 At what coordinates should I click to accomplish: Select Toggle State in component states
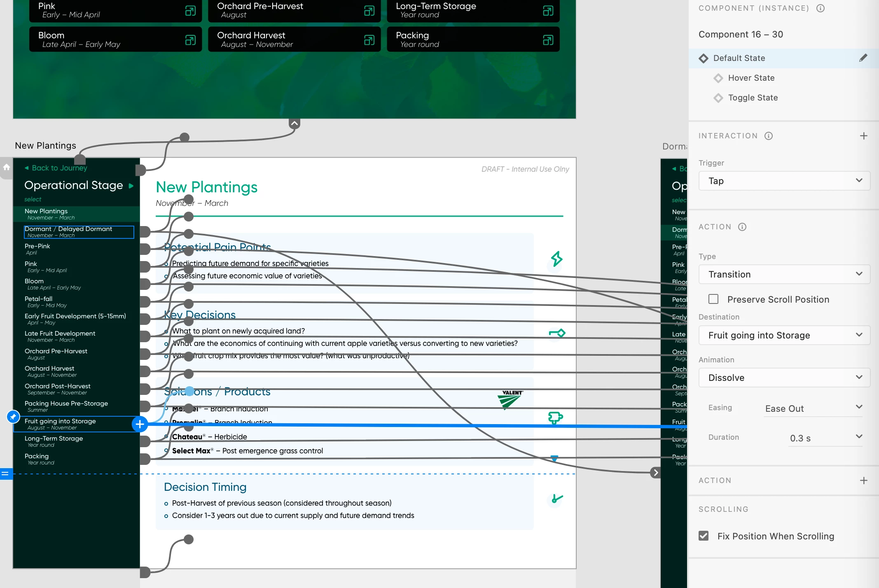pyautogui.click(x=753, y=98)
